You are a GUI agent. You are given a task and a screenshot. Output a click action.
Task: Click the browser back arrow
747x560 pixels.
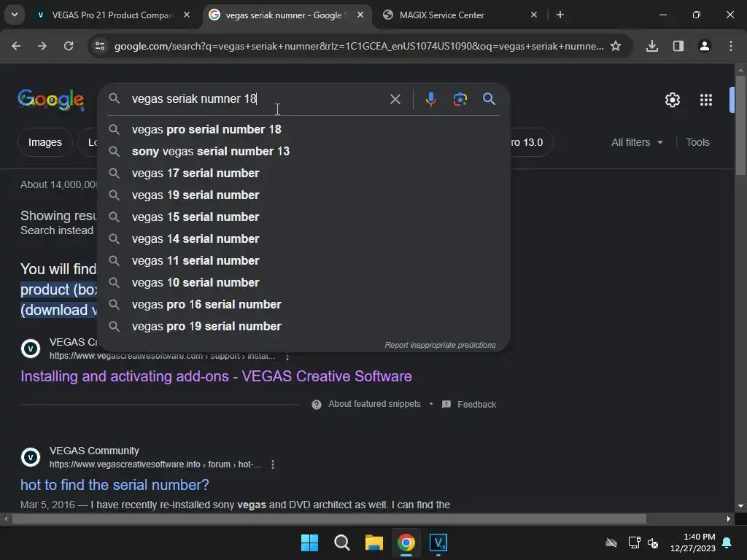tap(16, 46)
